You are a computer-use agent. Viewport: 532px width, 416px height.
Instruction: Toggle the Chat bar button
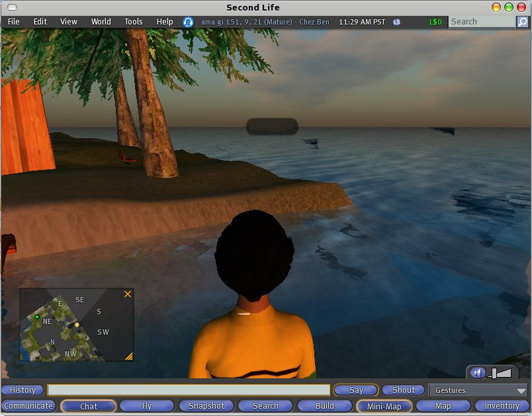[89, 406]
